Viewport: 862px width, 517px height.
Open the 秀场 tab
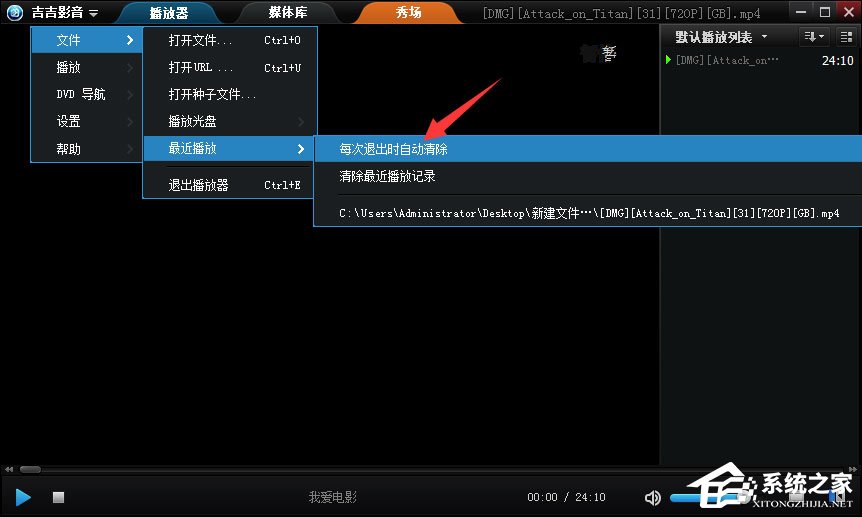(x=408, y=13)
